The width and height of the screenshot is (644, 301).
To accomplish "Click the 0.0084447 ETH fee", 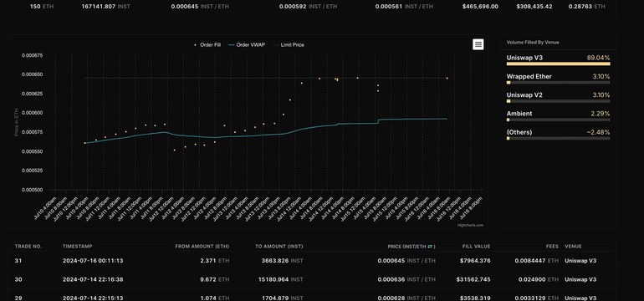I will 537,260.
